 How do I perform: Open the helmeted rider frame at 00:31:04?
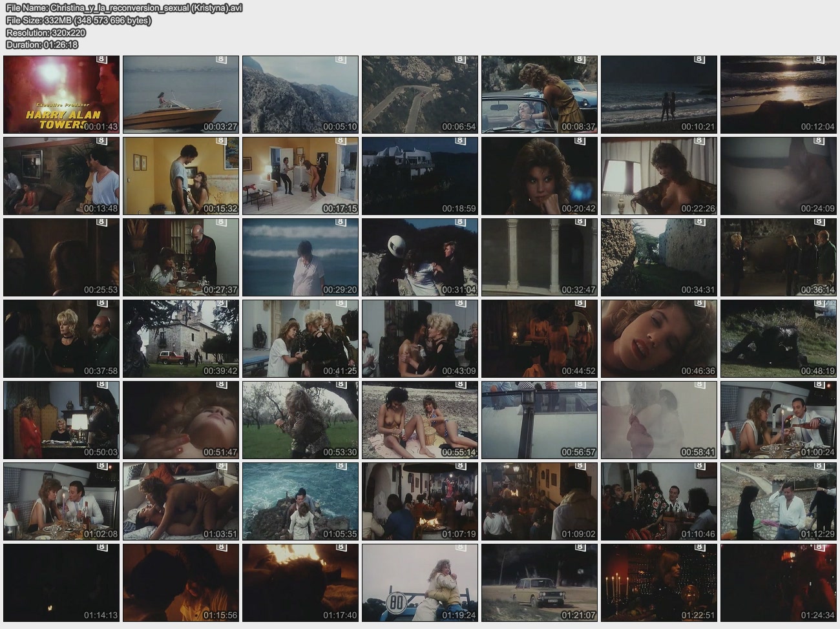pos(420,257)
